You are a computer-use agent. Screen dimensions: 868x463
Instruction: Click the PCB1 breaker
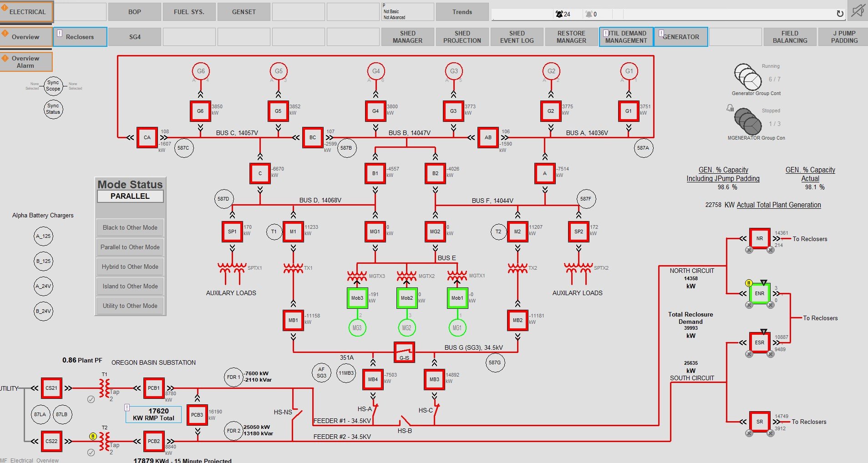[x=154, y=388]
